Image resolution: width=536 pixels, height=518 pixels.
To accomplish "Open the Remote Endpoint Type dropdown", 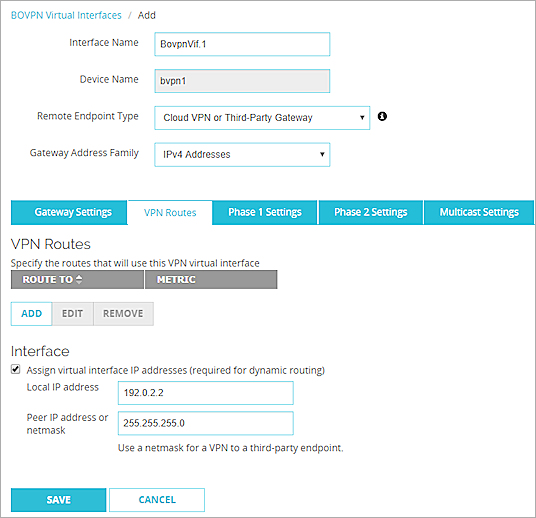I will click(262, 118).
